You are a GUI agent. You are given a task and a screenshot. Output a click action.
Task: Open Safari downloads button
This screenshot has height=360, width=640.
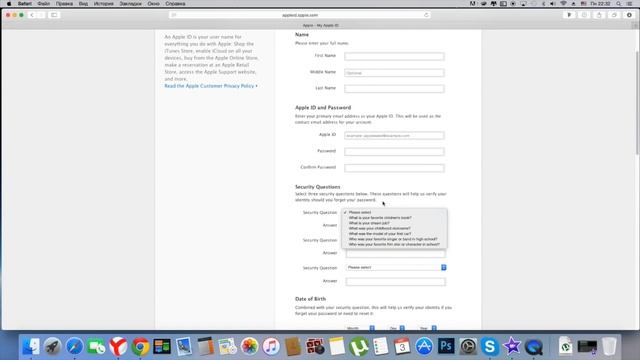629,15
